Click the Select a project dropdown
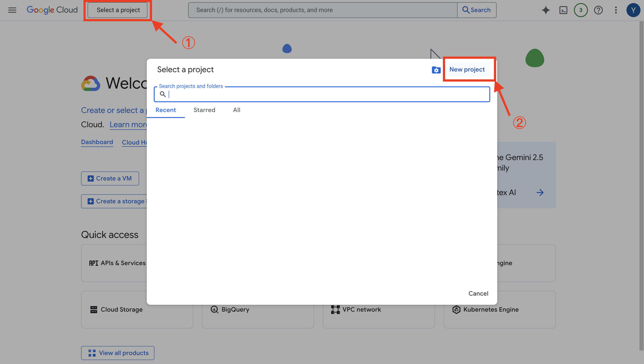 pyautogui.click(x=118, y=10)
